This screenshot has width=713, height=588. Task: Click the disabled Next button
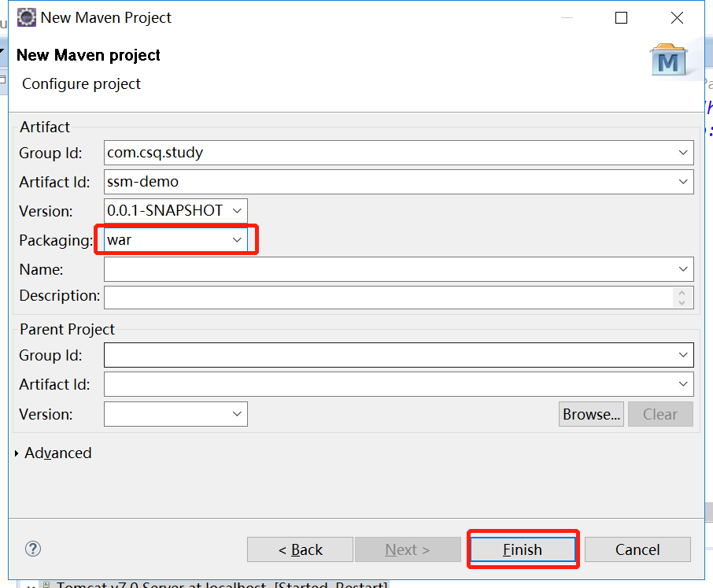click(408, 549)
